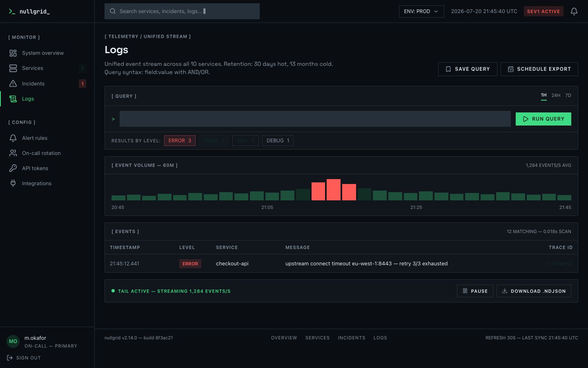Open Alert rules in the sidebar
This screenshot has width=588, height=368.
[47, 138]
